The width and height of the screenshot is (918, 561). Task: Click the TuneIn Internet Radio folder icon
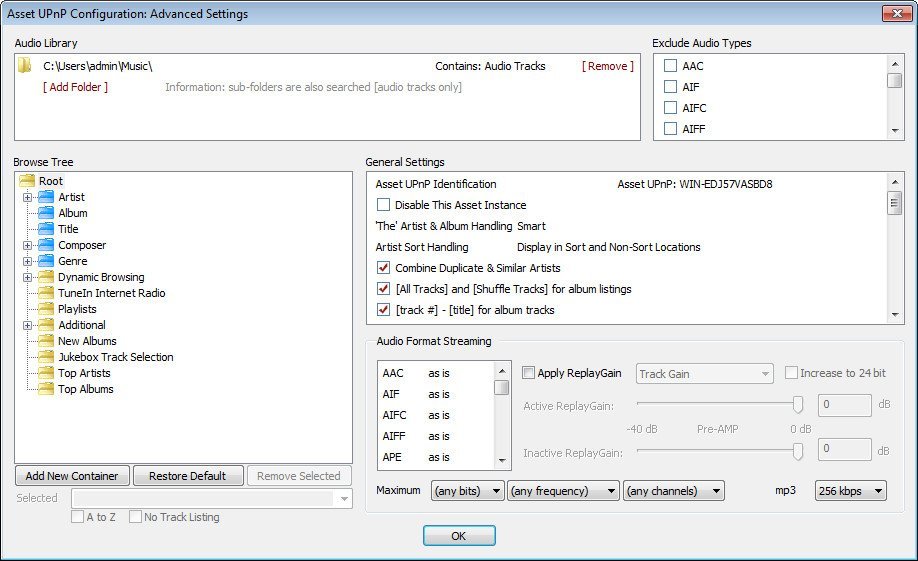click(x=46, y=293)
